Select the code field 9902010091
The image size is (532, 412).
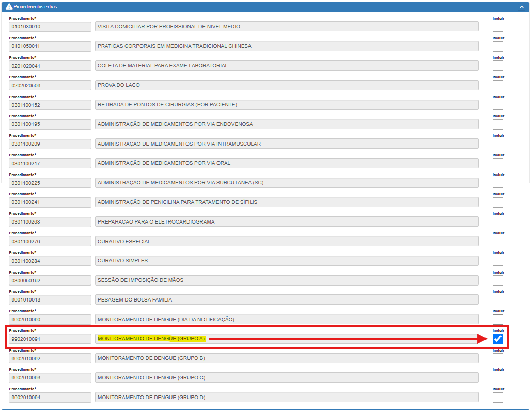[x=50, y=339]
